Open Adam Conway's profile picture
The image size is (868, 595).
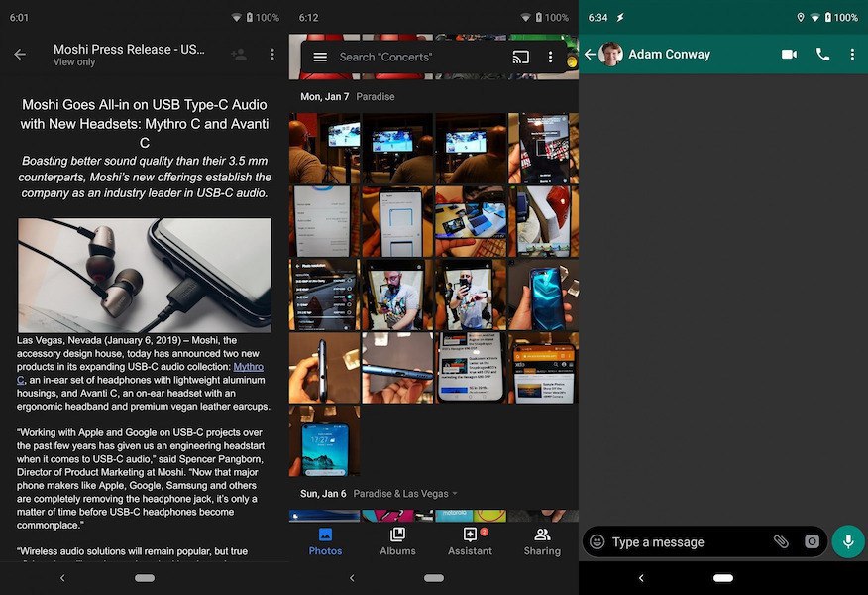coord(611,55)
